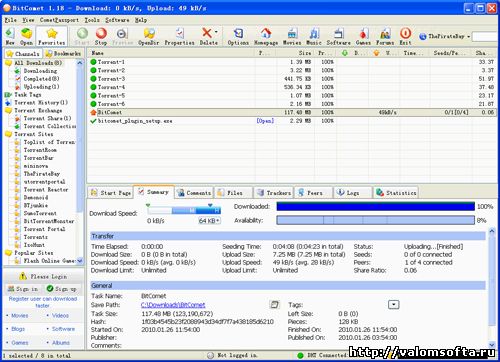Click the Sign up button
The height and width of the screenshot is (362, 500).
click(x=62, y=289)
